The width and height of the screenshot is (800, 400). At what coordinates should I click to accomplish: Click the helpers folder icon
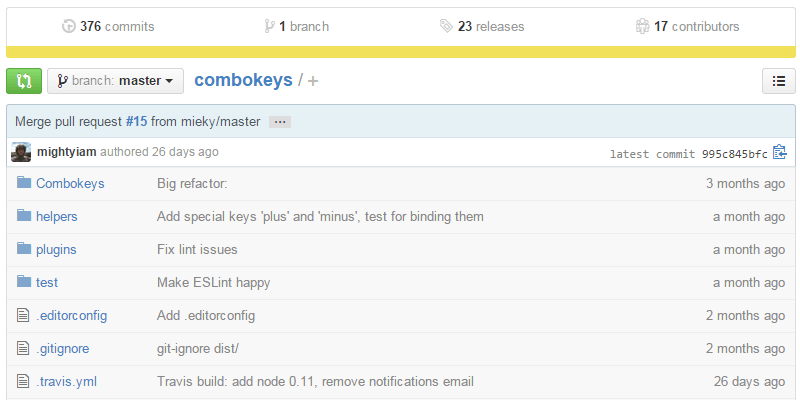(x=24, y=217)
